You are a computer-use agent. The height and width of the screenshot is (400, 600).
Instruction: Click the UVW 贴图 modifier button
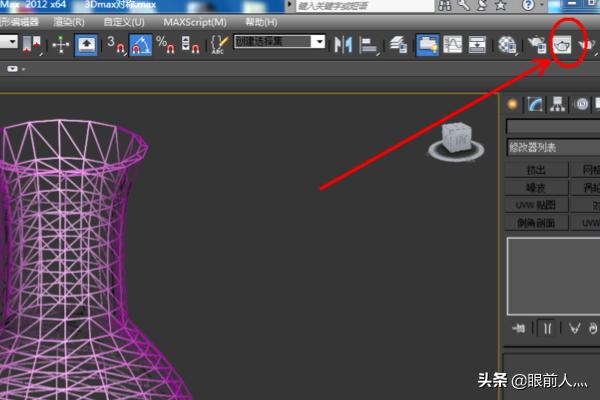point(536,205)
